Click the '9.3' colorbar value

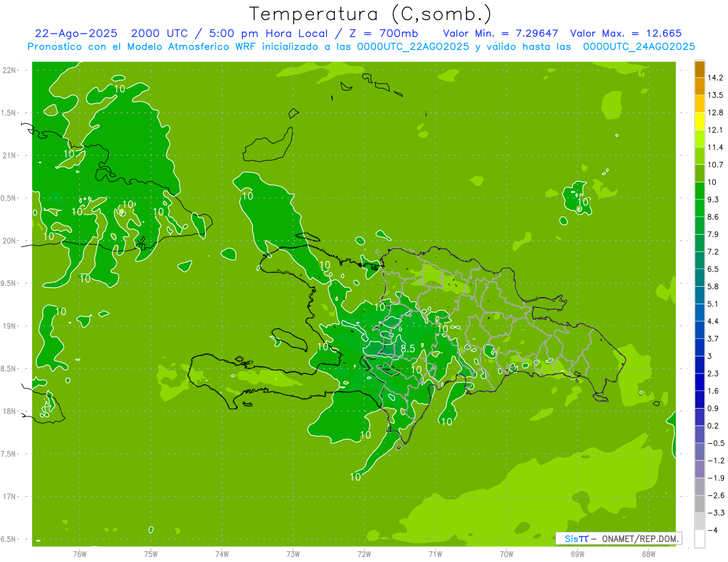coord(713,199)
